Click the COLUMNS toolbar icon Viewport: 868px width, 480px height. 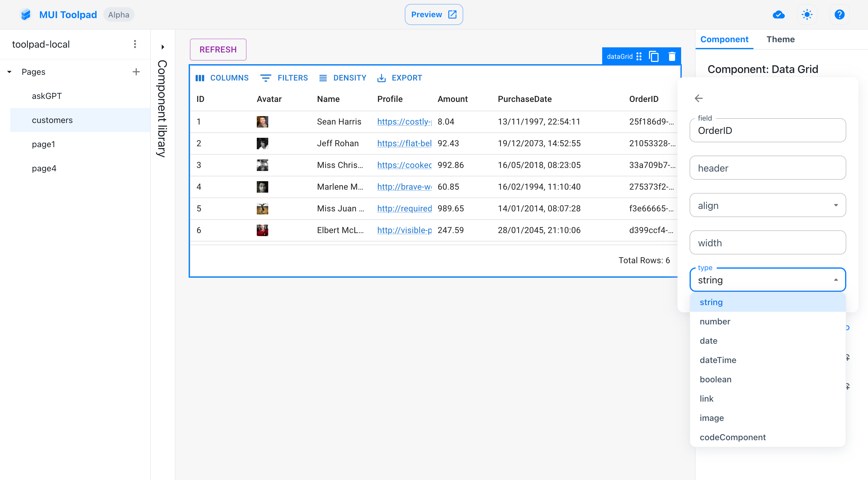click(x=223, y=77)
